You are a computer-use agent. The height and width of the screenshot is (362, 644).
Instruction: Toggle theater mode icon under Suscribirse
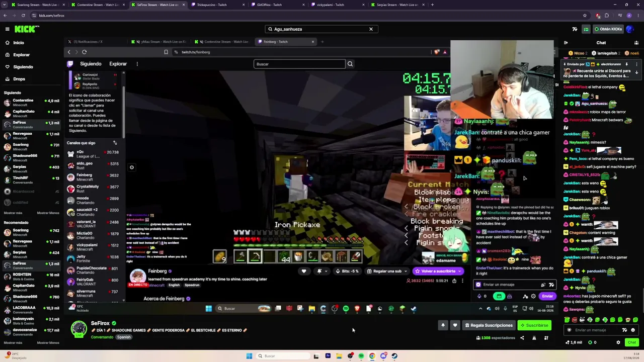[x=546, y=338]
